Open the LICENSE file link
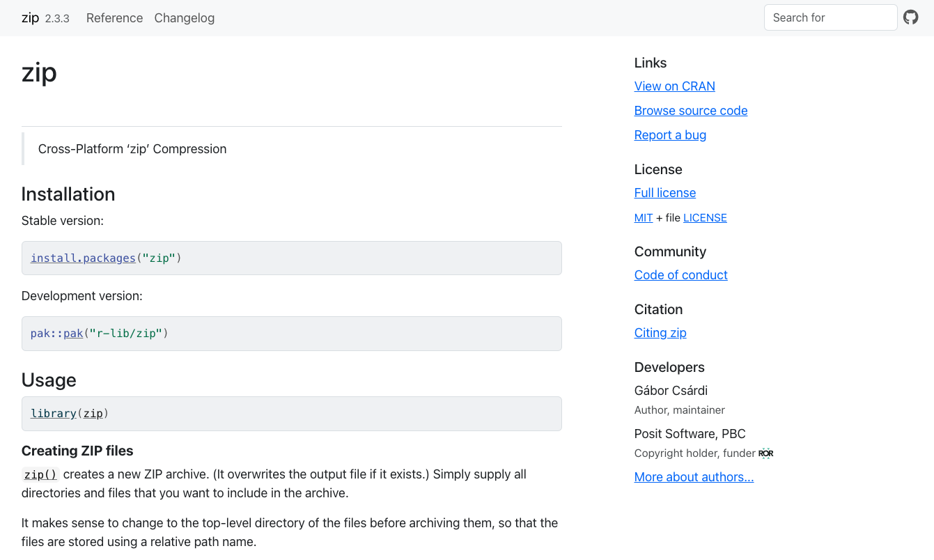This screenshot has width=934, height=560. [705, 218]
